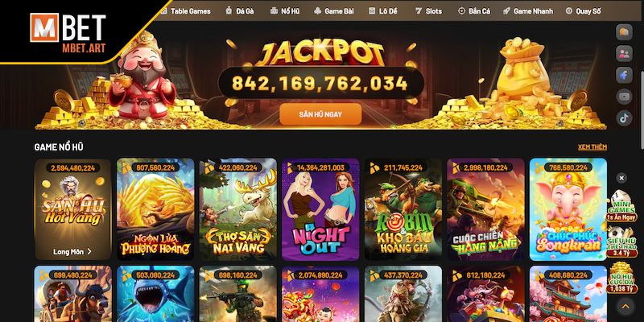Click the top wallet icon in sidebar
The image size is (644, 322).
coord(624,32)
